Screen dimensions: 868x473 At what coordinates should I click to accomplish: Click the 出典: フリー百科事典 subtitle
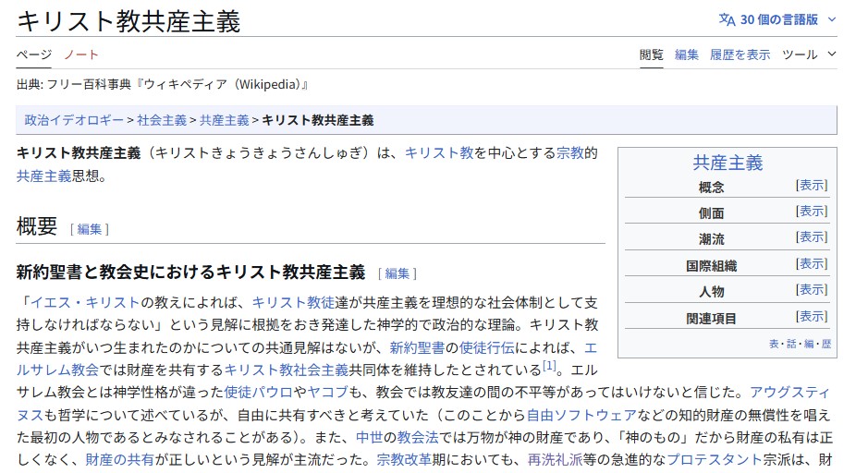tap(162, 85)
